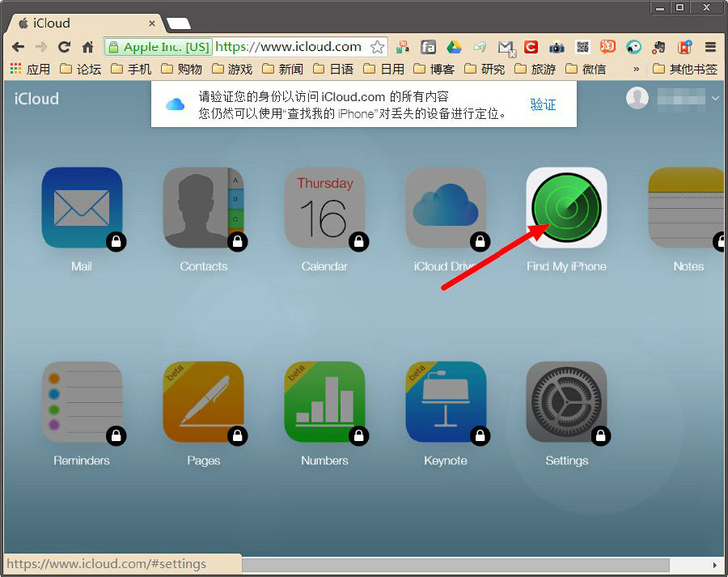Launch the Find My iPhone radar icon

(566, 208)
